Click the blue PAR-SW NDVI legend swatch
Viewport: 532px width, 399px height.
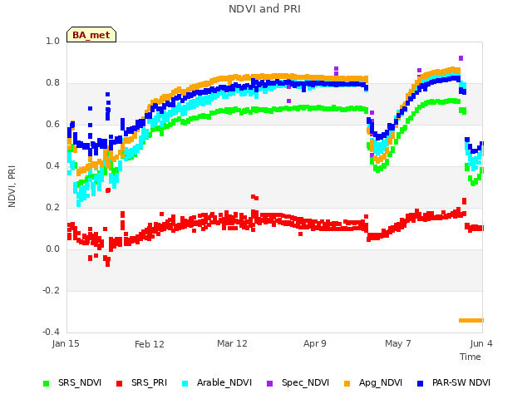point(420,383)
